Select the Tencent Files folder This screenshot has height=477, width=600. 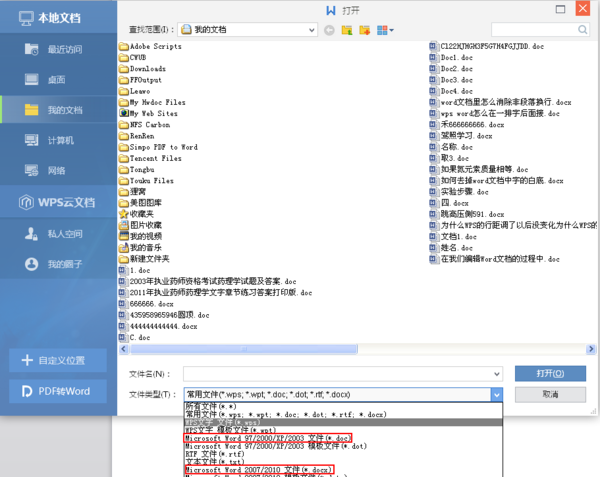150,158
